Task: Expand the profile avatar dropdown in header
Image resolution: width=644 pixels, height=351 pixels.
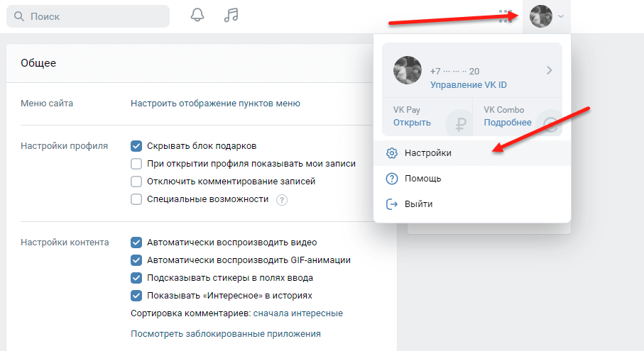Action: coord(546,16)
